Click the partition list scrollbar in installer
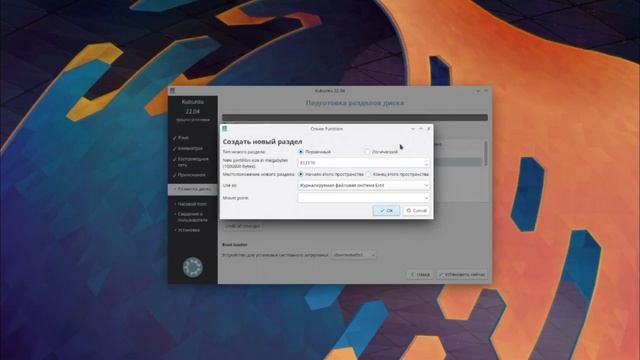640x360 pixels. (x=485, y=153)
